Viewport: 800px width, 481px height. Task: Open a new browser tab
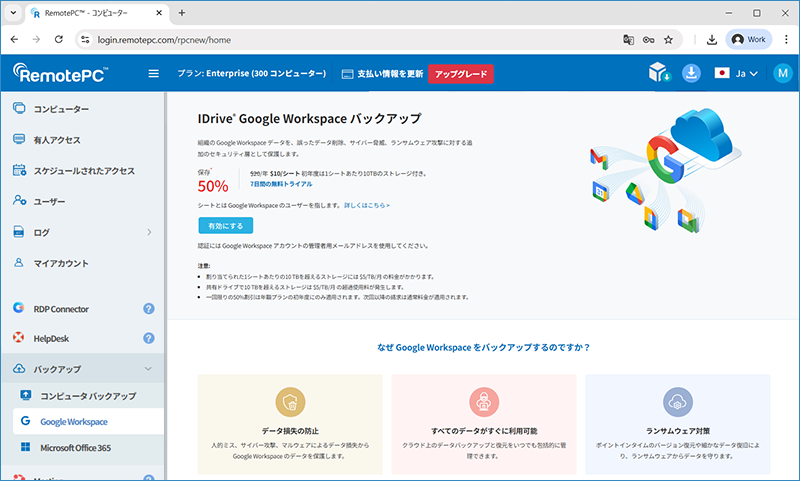click(x=182, y=13)
